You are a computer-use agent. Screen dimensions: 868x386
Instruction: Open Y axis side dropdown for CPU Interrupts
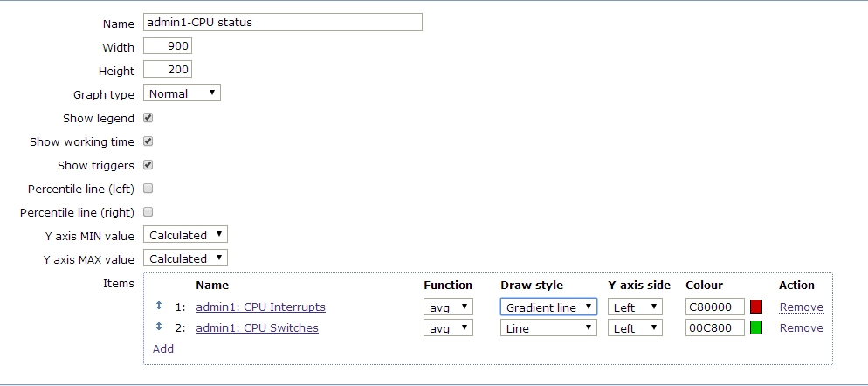click(x=635, y=307)
